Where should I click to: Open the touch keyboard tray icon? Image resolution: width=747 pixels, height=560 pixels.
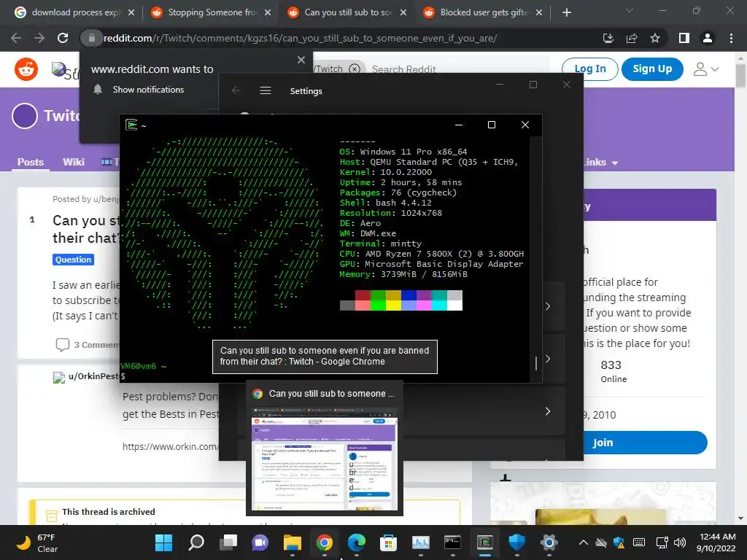pyautogui.click(x=639, y=542)
